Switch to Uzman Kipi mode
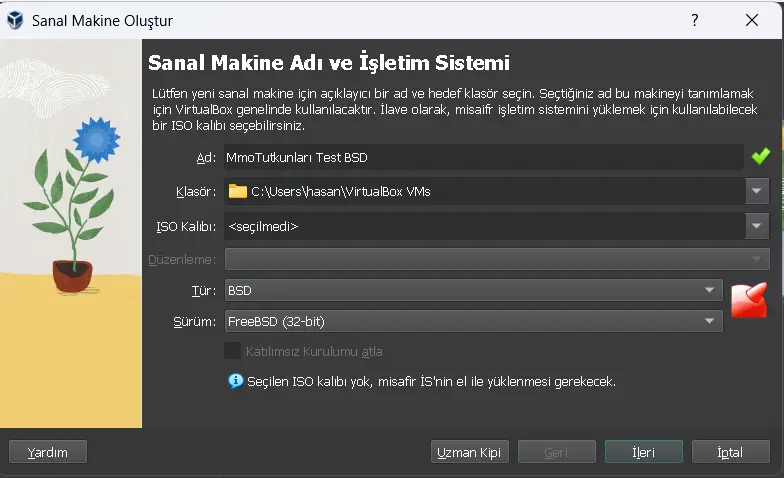 (x=470, y=452)
